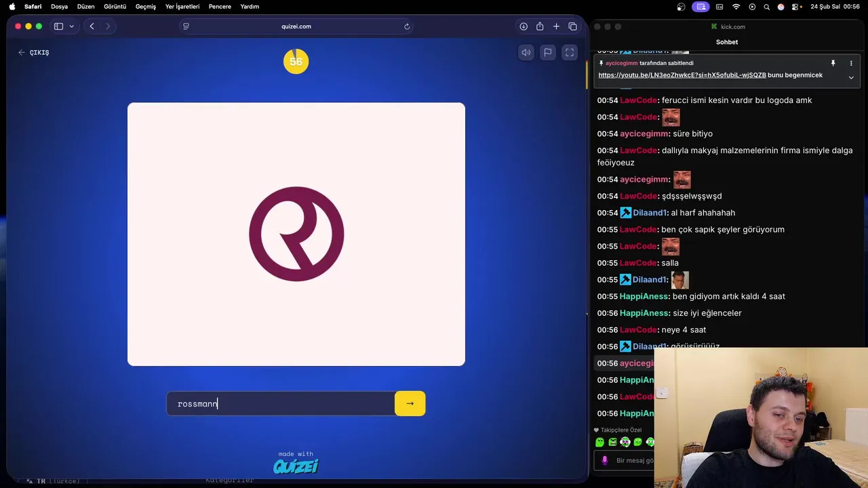Screen dimensions: 868x488
Task: Show Safari tab overview
Action: [573, 26]
